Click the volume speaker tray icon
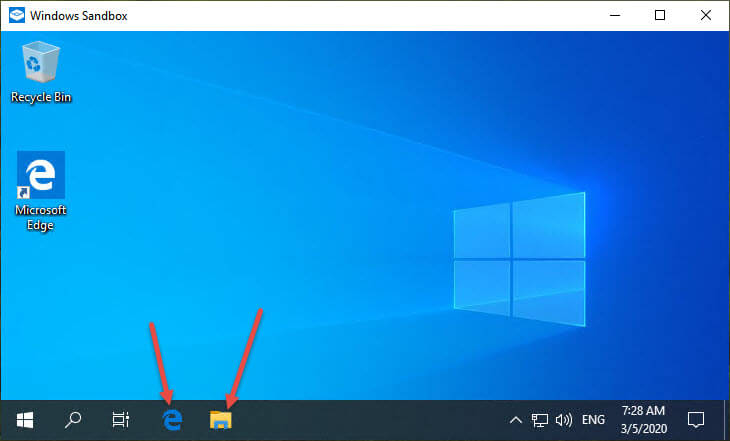 click(x=564, y=420)
